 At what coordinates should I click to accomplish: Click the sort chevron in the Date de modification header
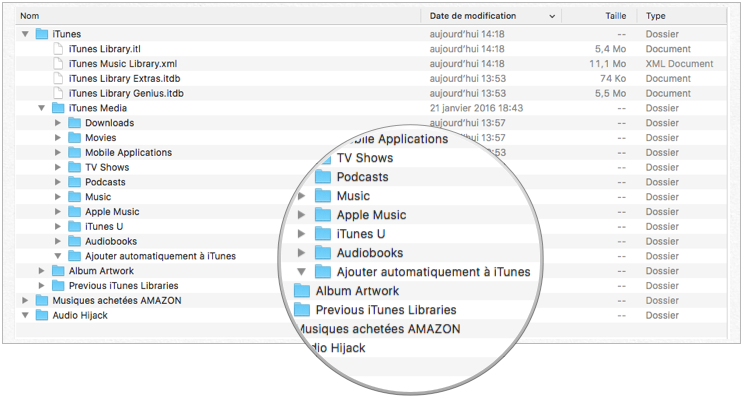(x=552, y=16)
